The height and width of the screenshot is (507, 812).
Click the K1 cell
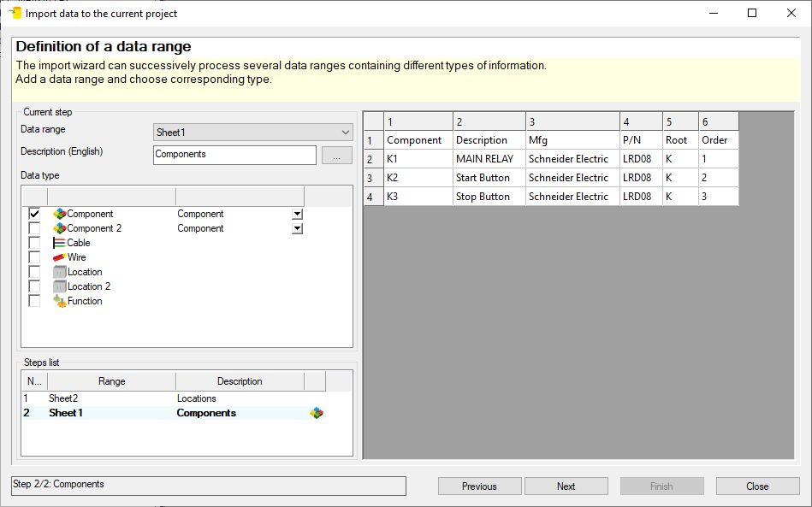point(418,159)
